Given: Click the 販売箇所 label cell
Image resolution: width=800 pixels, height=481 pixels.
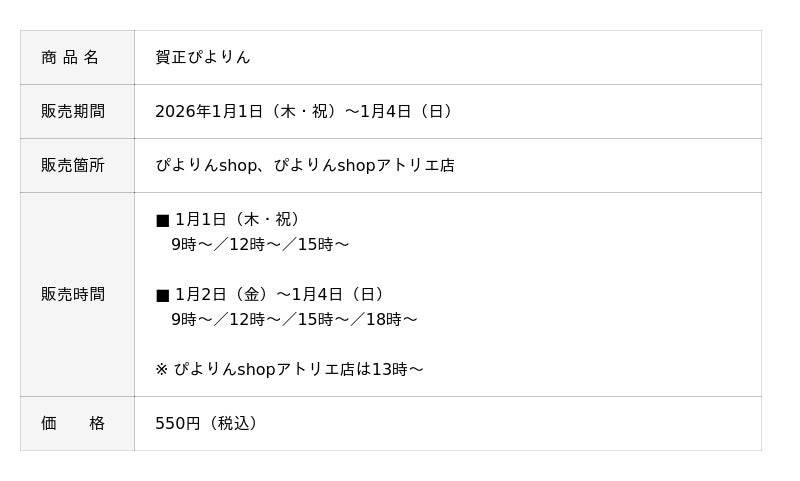Looking at the screenshot, I should 72,165.
